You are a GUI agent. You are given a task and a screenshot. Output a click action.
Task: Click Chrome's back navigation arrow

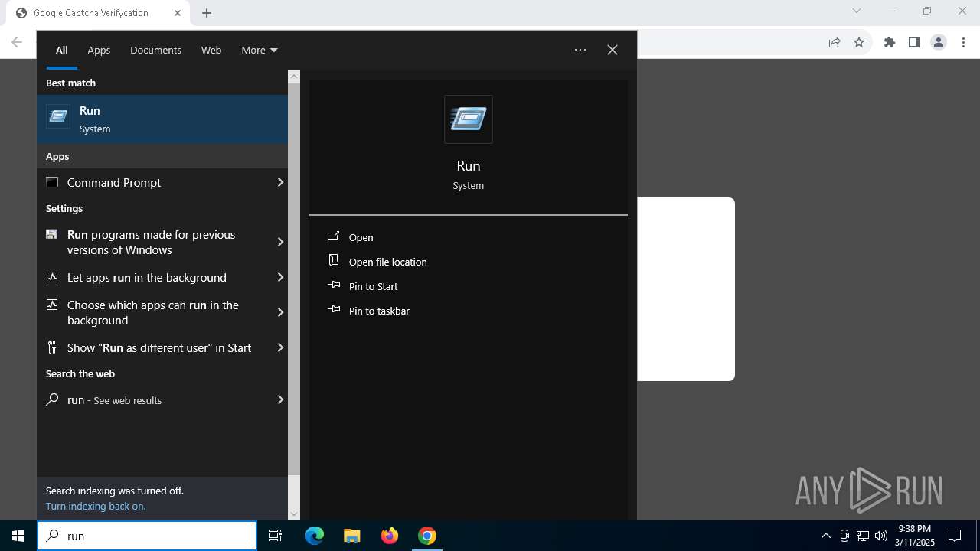(17, 42)
